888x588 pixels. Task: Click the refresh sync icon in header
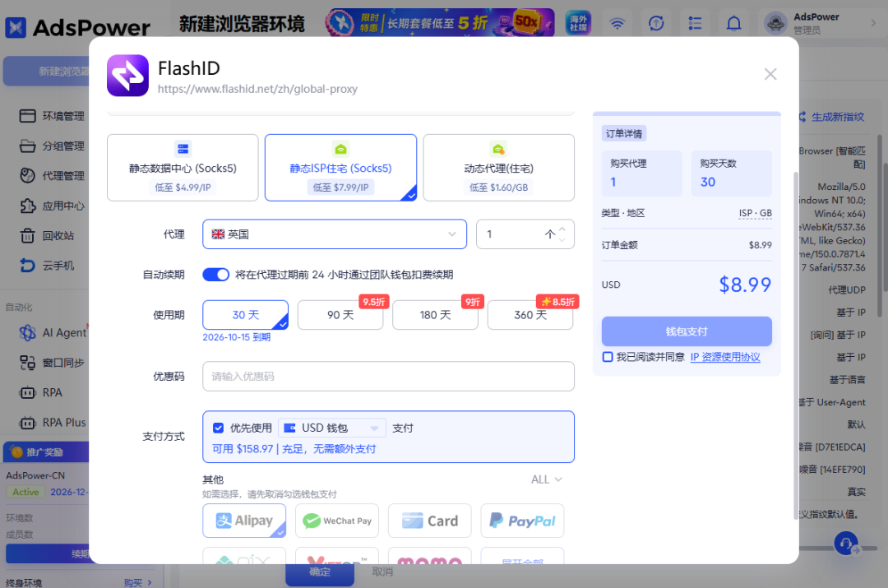tap(656, 23)
